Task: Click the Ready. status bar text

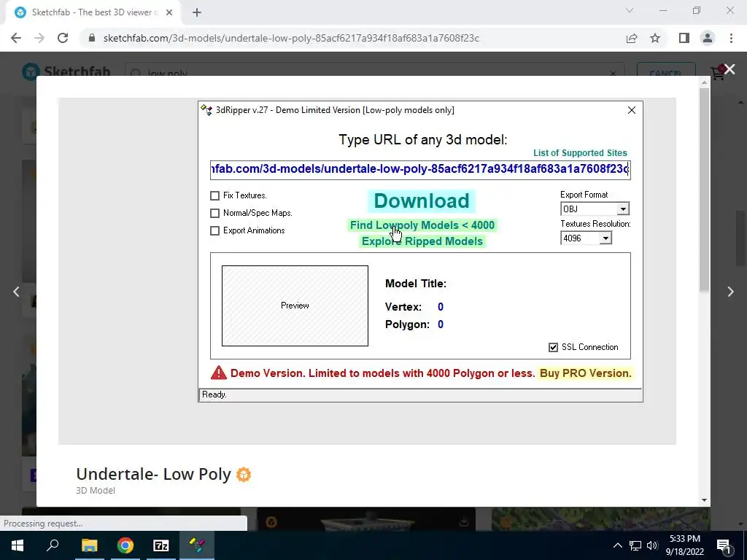Action: click(x=214, y=394)
